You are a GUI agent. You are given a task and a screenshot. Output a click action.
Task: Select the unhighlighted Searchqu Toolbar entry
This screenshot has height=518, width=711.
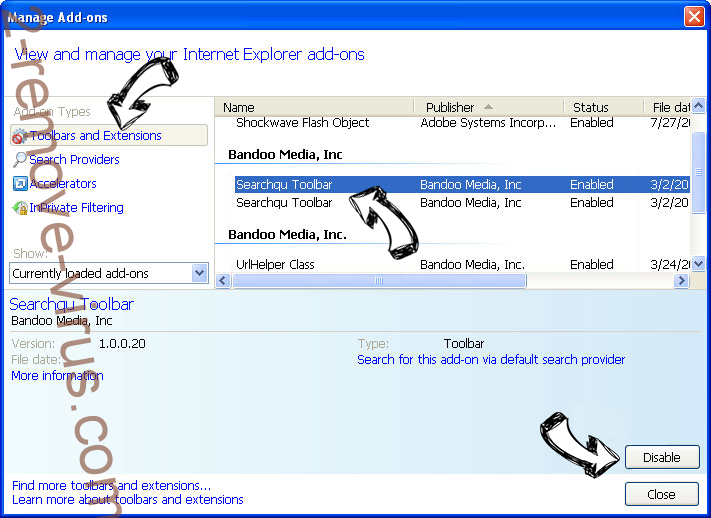463,202
